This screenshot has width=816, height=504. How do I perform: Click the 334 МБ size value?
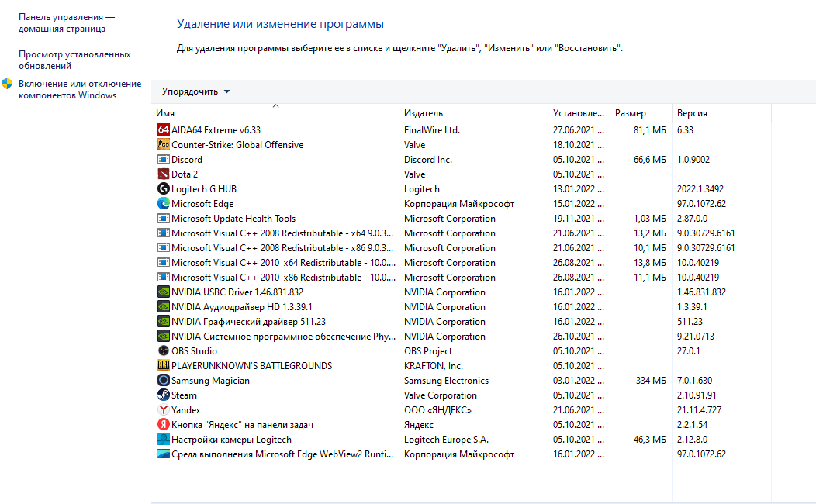click(651, 381)
